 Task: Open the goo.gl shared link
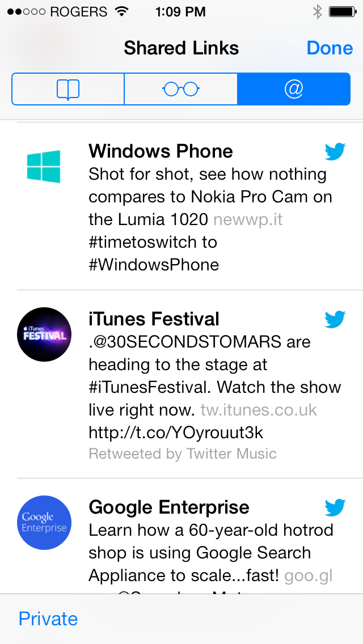pyautogui.click(x=309, y=576)
